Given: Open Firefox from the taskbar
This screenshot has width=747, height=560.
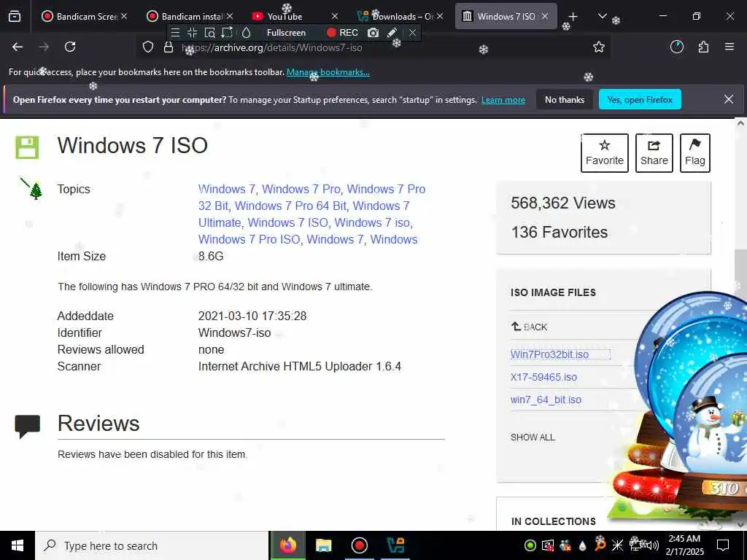Looking at the screenshot, I should pos(287,545).
